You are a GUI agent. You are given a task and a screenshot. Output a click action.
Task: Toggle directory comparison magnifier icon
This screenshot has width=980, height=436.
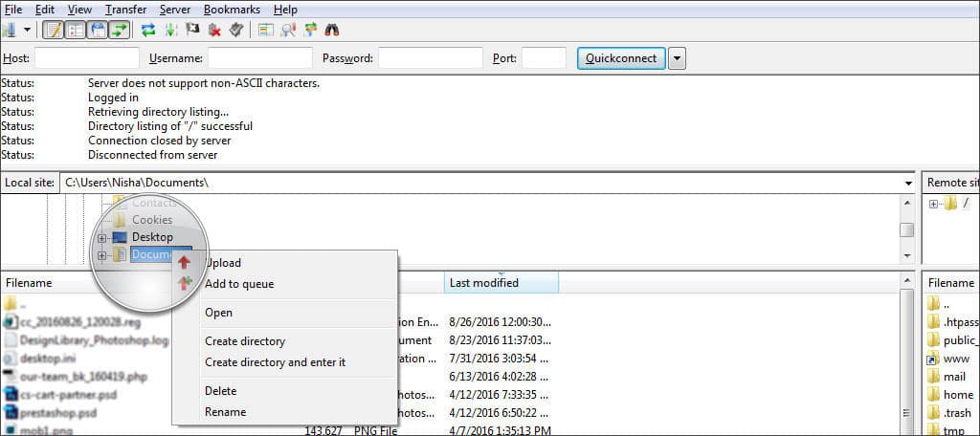(288, 30)
